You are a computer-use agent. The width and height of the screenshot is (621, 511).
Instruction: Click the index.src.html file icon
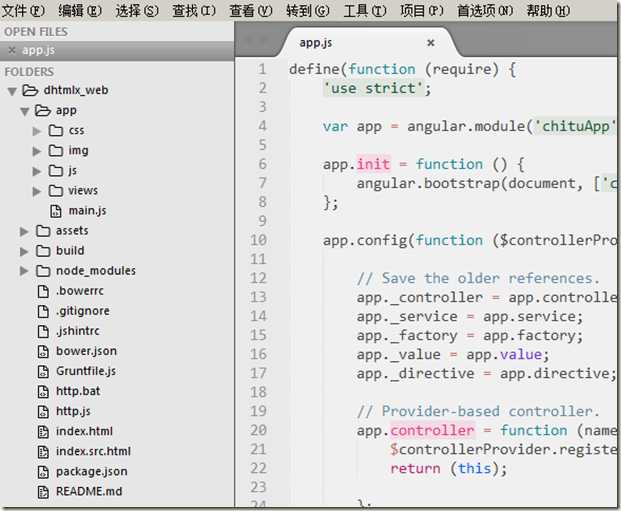click(x=43, y=452)
